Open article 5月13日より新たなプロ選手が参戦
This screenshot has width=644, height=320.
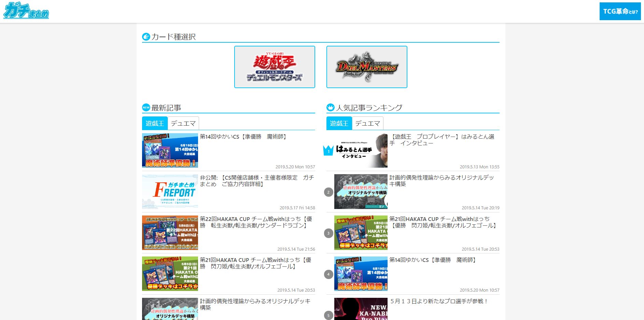[439, 301]
